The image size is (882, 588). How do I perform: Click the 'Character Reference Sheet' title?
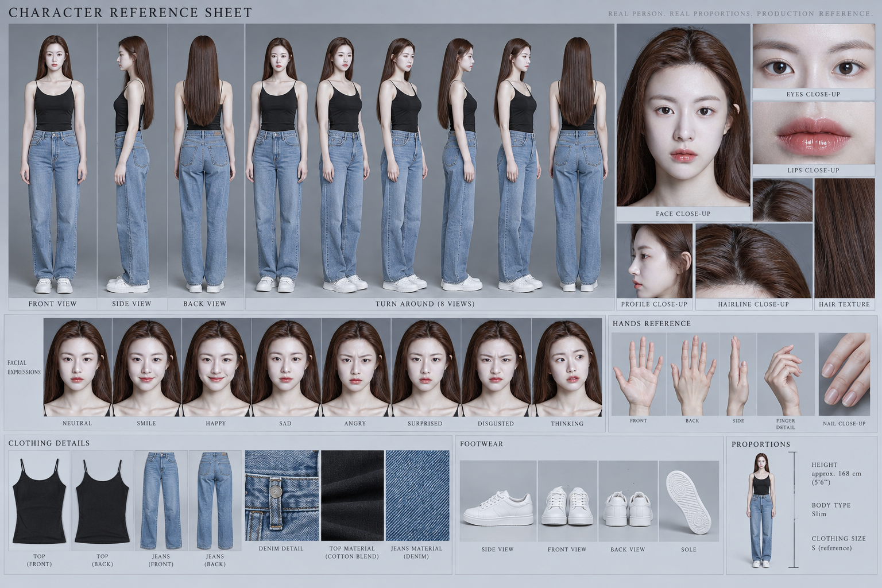pyautogui.click(x=130, y=12)
